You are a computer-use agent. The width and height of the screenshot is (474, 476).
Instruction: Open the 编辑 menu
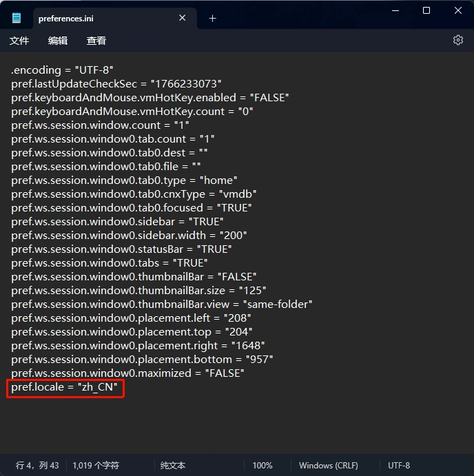tap(58, 41)
